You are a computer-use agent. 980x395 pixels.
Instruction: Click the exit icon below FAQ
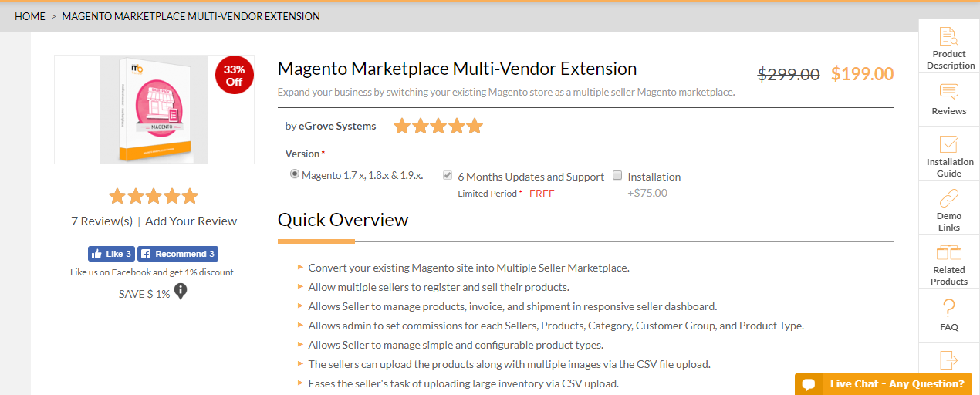(948, 360)
